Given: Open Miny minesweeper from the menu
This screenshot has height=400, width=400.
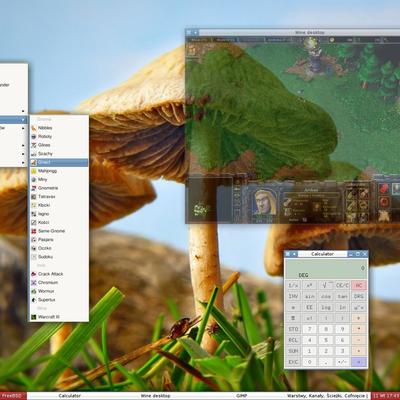Looking at the screenshot, I should click(59, 179).
